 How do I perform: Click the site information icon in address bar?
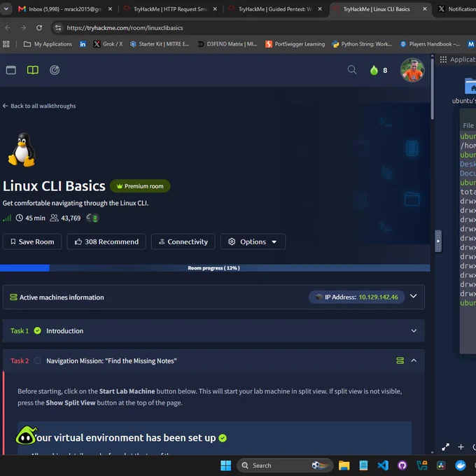pyautogui.click(x=58, y=28)
